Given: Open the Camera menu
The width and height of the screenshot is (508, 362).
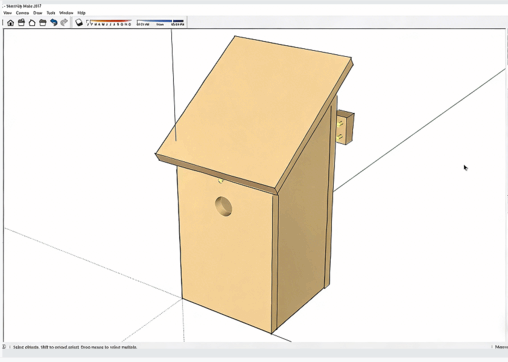Looking at the screenshot, I should pyautogui.click(x=22, y=13).
